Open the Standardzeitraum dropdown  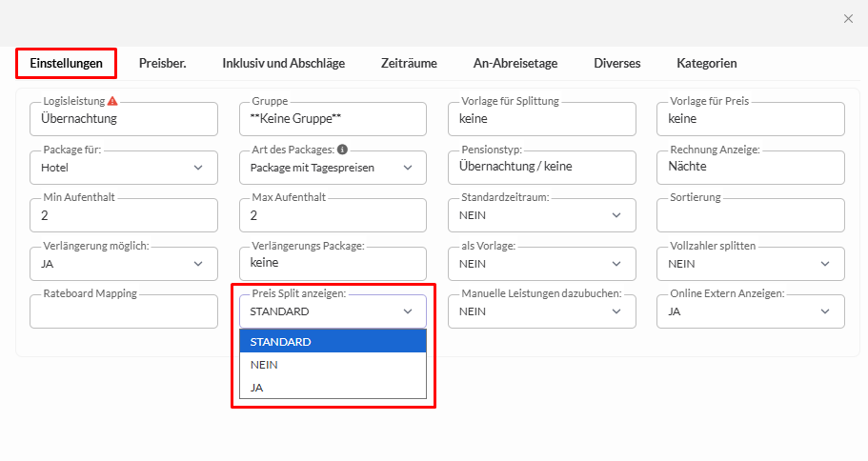(x=541, y=215)
